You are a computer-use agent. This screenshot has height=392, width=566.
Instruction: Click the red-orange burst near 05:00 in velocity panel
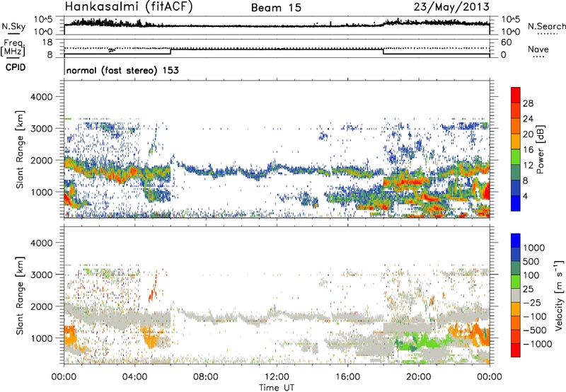154,289
